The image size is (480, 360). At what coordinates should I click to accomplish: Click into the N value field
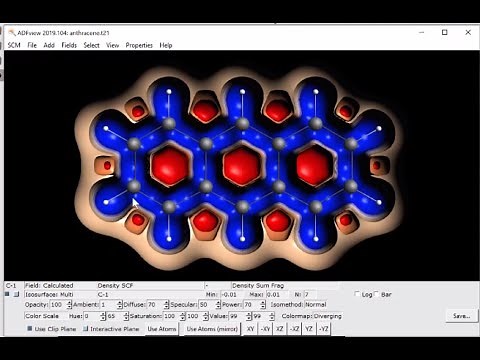click(310, 295)
